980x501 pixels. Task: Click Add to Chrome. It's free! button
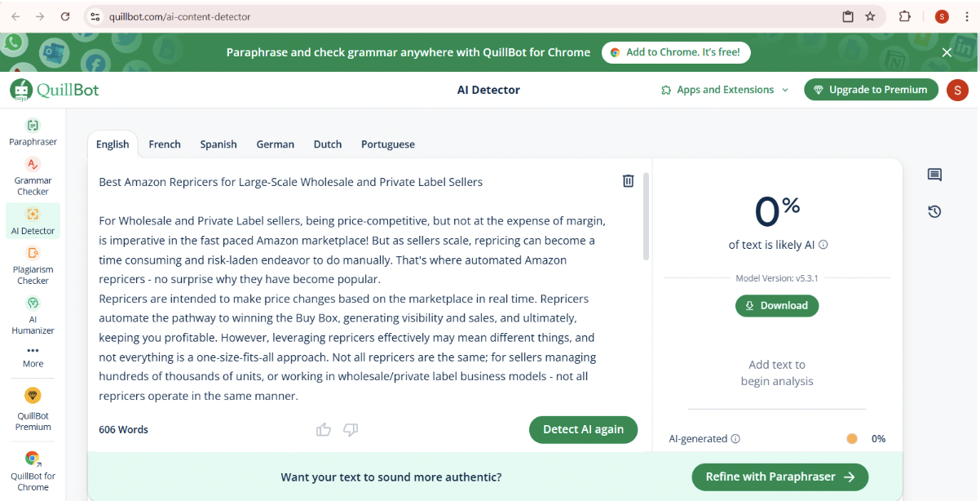coord(676,52)
